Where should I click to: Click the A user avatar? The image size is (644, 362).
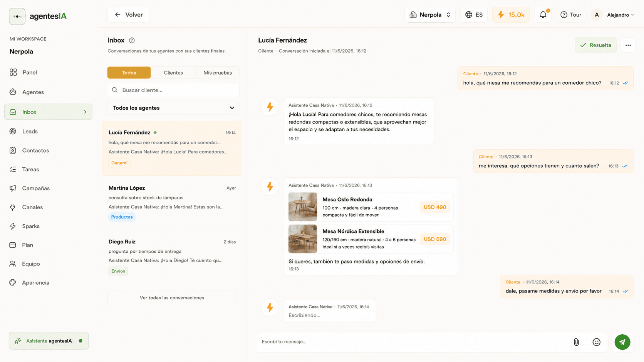[597, 15]
